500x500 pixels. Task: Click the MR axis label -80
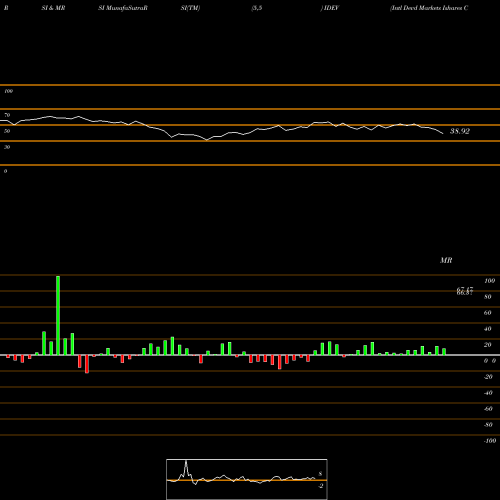click(x=488, y=425)
